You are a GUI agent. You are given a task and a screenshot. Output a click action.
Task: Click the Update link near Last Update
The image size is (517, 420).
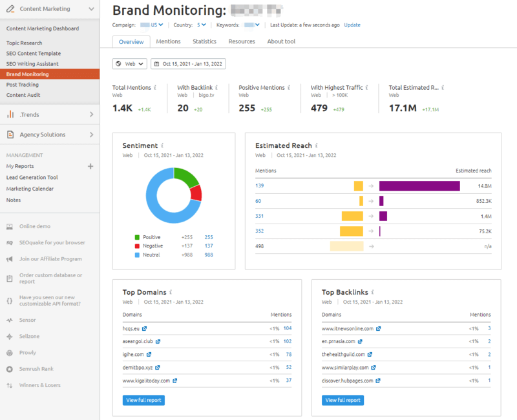[352, 25]
